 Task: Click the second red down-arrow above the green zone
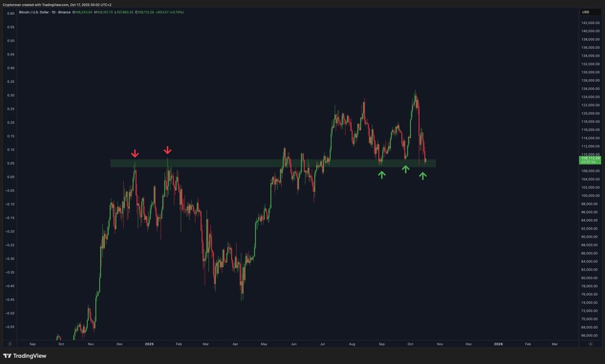click(x=167, y=150)
